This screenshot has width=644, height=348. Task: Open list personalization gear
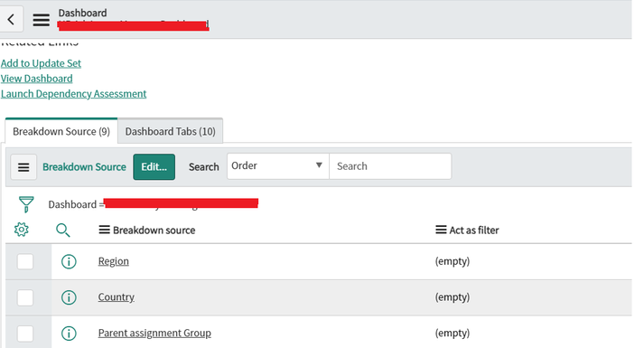tap(22, 230)
